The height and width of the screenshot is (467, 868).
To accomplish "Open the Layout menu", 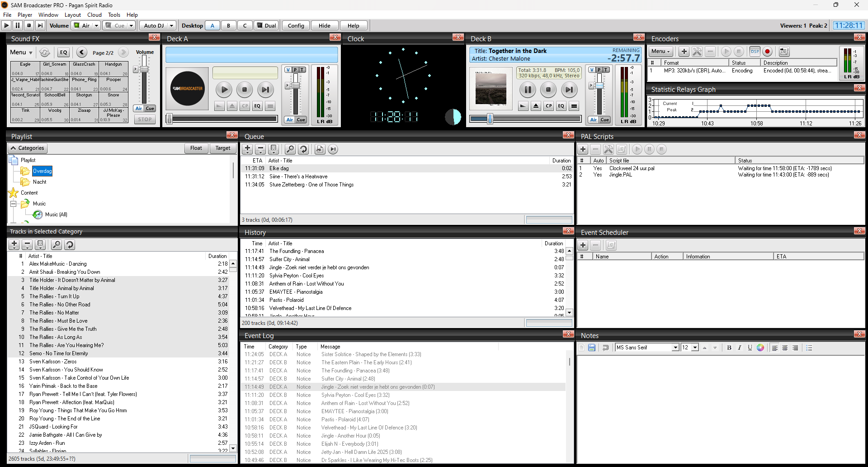I will click(x=72, y=15).
